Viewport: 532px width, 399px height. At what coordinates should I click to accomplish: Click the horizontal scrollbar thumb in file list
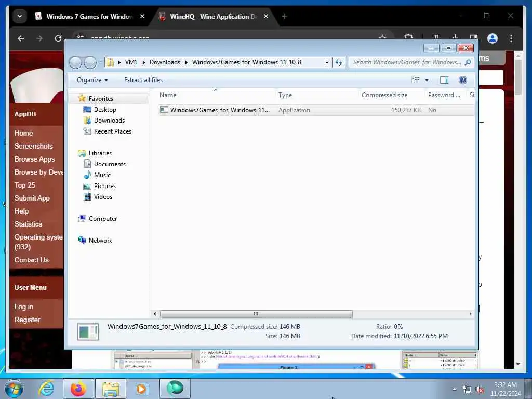tap(256, 314)
